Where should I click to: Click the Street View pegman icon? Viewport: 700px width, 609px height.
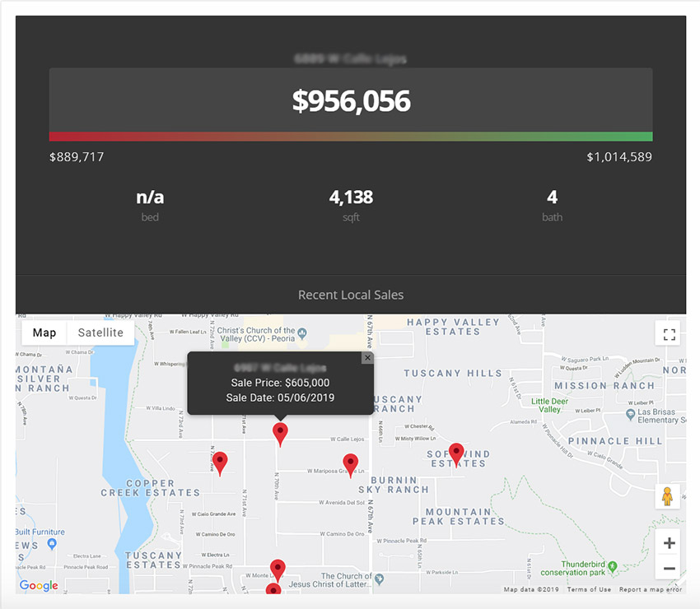(667, 496)
